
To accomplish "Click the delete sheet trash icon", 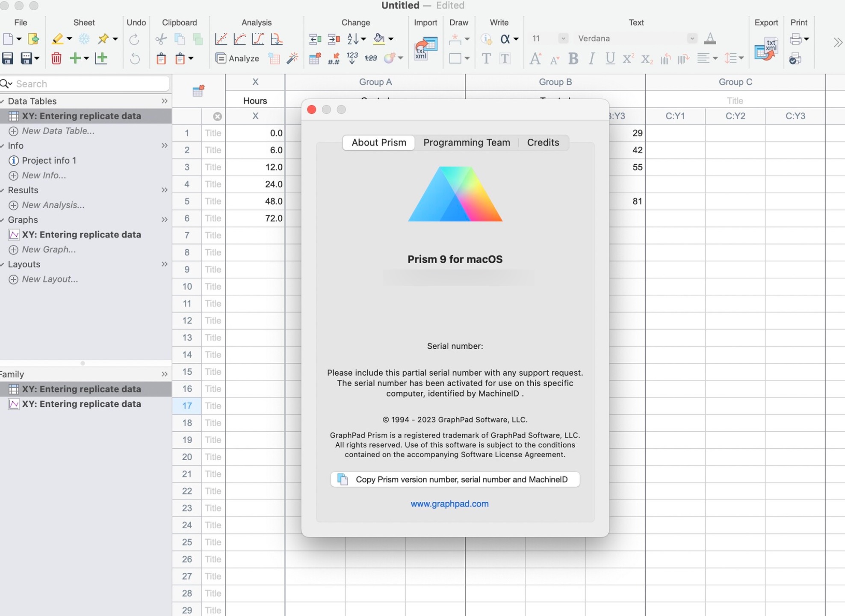I will click(x=56, y=58).
